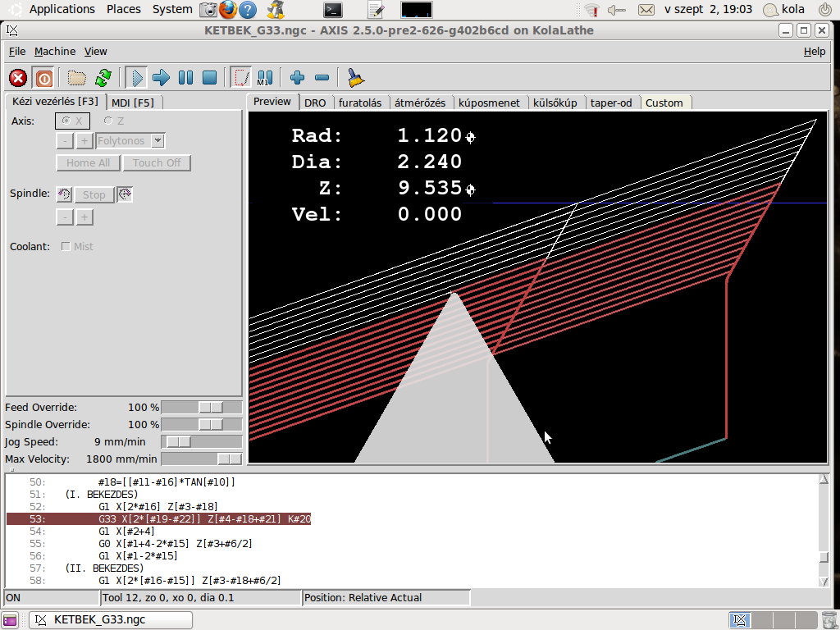The width and height of the screenshot is (840, 630).
Task: Open the Applications menu in top panel
Action: coord(62,9)
